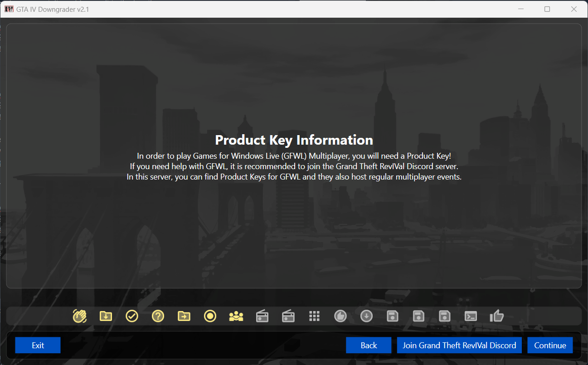The width and height of the screenshot is (588, 365).
Task: Click the checkmark circle step icon
Action: click(x=132, y=316)
